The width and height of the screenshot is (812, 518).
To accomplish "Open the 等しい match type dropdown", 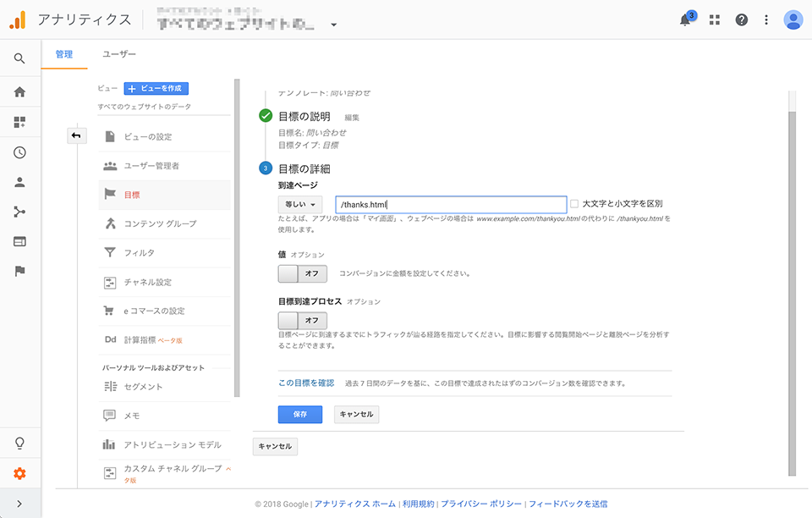I will click(x=300, y=205).
